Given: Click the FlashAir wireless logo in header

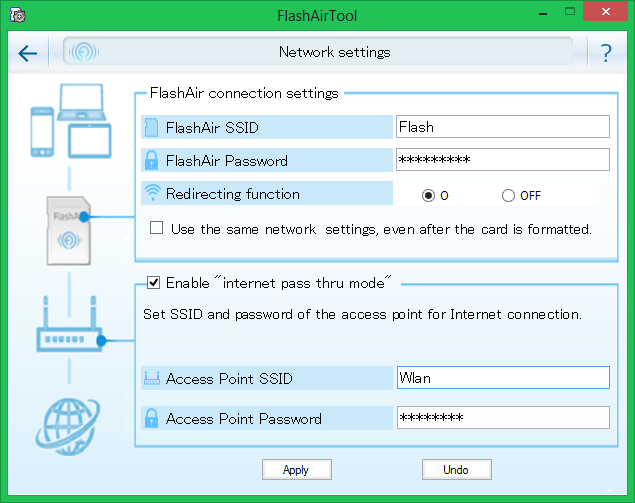Looking at the screenshot, I should click(84, 52).
